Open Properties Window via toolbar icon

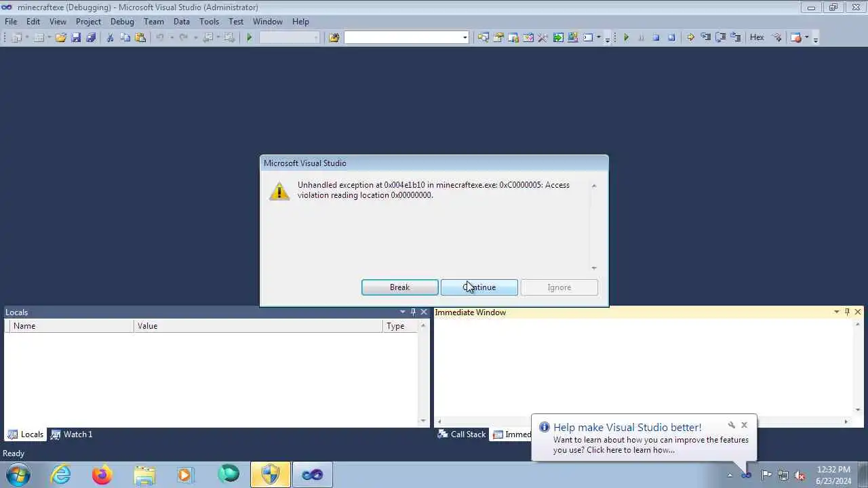pyautogui.click(x=498, y=37)
